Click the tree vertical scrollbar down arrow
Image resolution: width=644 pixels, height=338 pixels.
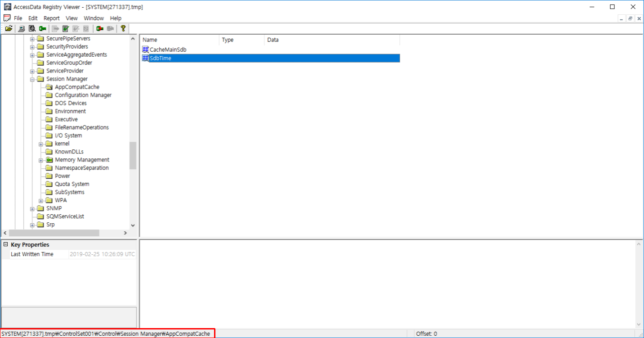tap(133, 225)
